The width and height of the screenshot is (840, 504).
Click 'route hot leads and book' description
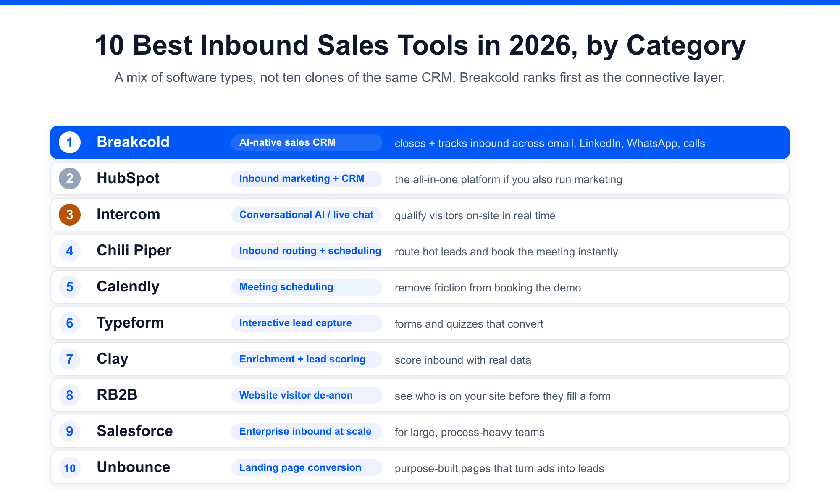(x=507, y=252)
